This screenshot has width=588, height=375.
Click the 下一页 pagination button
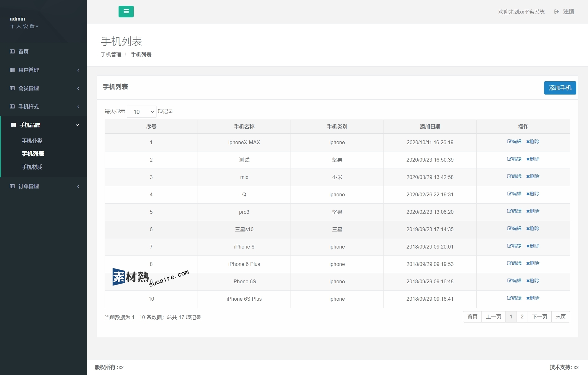(539, 317)
